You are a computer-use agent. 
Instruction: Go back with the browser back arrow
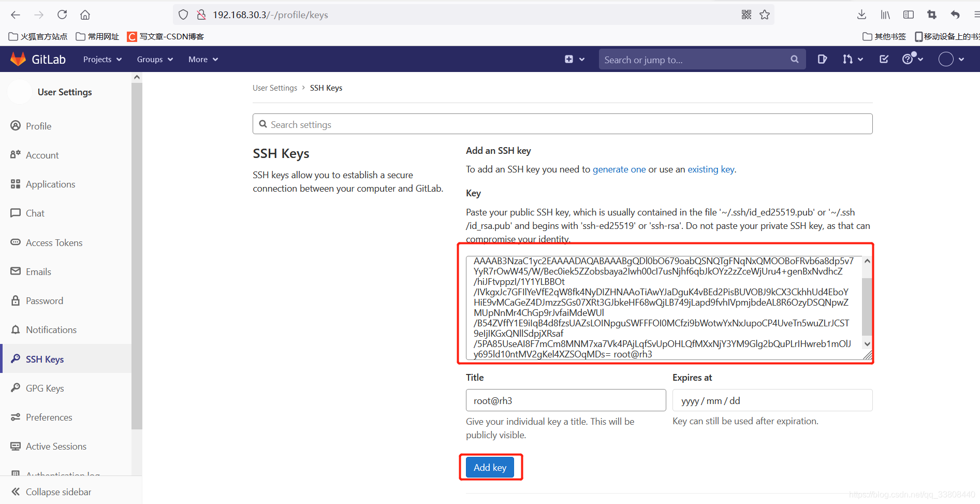[x=16, y=15]
